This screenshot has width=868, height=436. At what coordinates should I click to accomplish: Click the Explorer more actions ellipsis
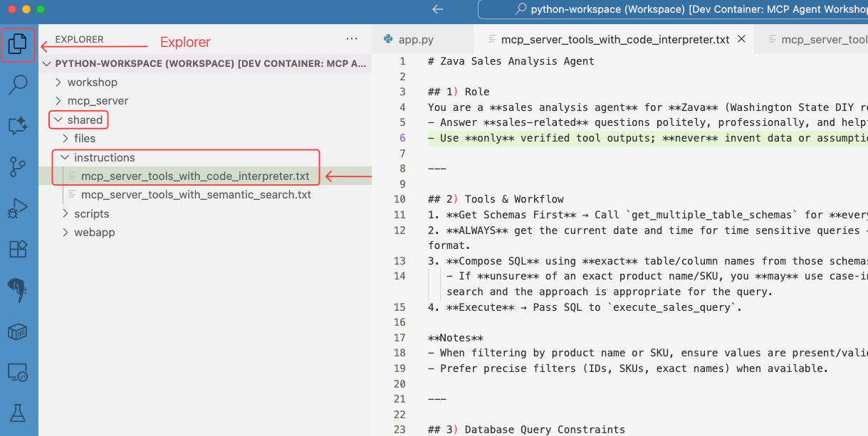pyautogui.click(x=352, y=39)
